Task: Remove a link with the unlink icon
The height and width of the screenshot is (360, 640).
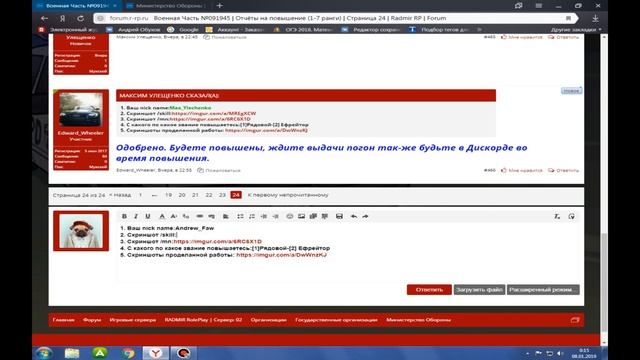Action: pyautogui.click(x=211, y=216)
